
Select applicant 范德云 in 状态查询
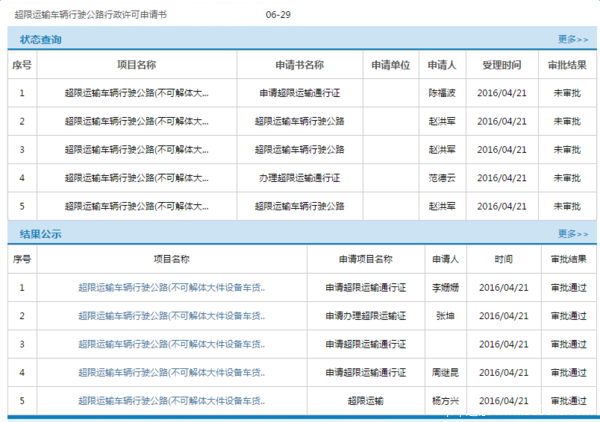point(441,177)
